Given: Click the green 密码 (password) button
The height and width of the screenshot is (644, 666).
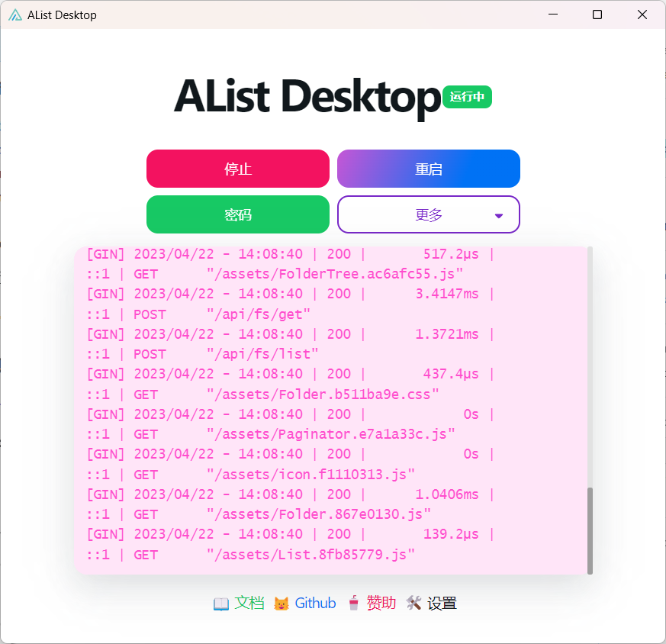Looking at the screenshot, I should tap(238, 214).
